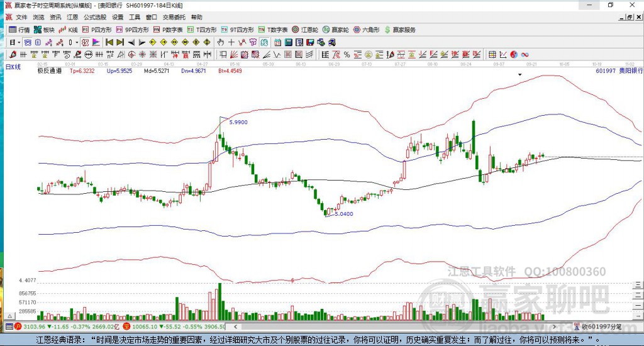Click the Dn=4.9671 indicator value
This screenshot has height=346, width=644.
[x=194, y=70]
